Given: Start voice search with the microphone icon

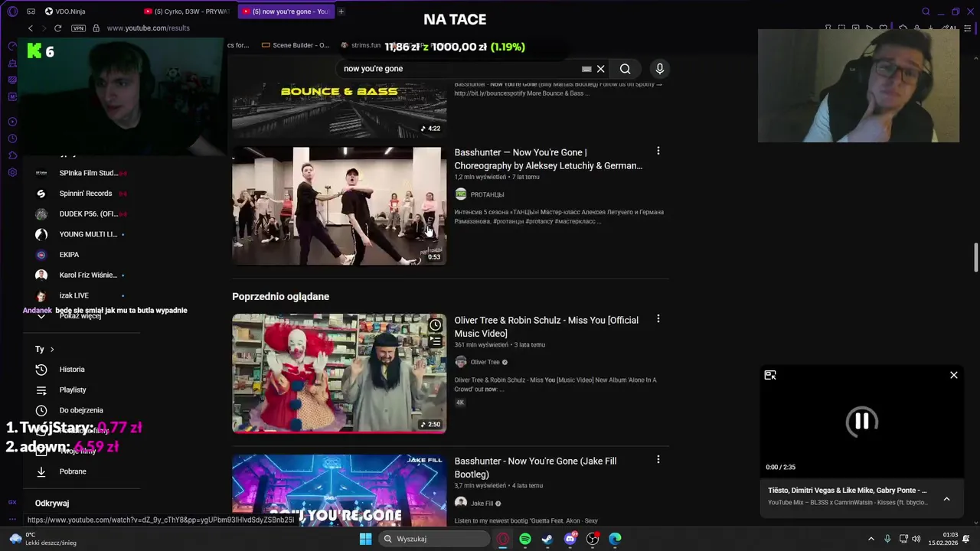Looking at the screenshot, I should click(659, 69).
